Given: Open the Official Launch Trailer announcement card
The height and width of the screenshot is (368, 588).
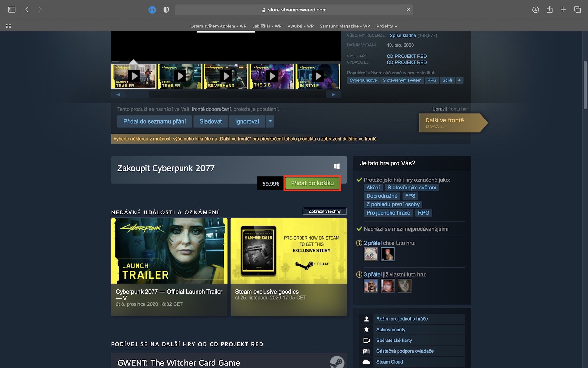Looking at the screenshot, I should tap(169, 267).
